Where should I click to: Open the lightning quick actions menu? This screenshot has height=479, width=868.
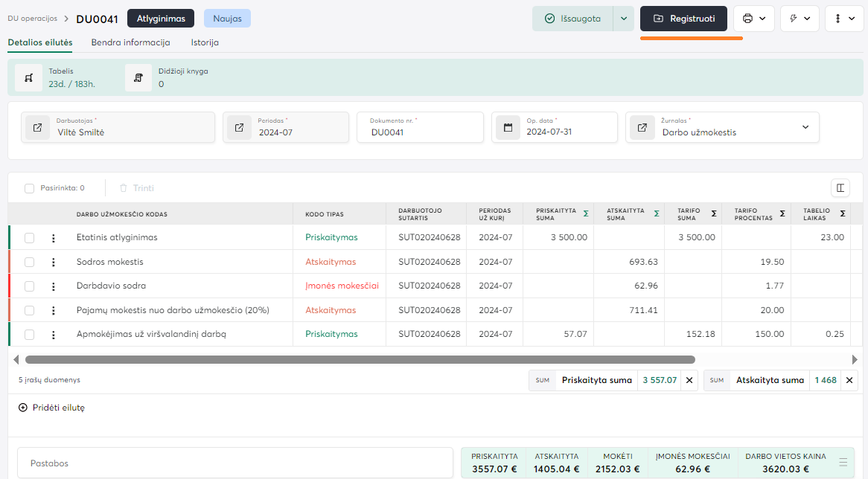click(x=800, y=19)
